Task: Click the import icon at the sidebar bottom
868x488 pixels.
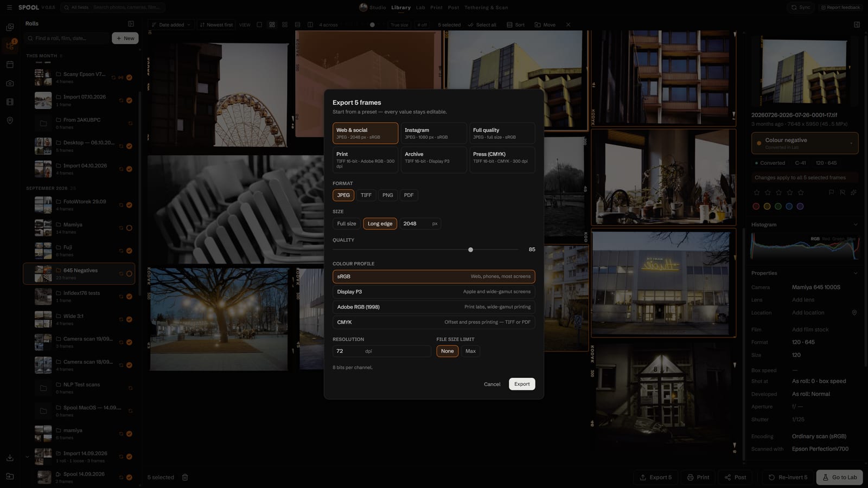Action: pyautogui.click(x=10, y=458)
